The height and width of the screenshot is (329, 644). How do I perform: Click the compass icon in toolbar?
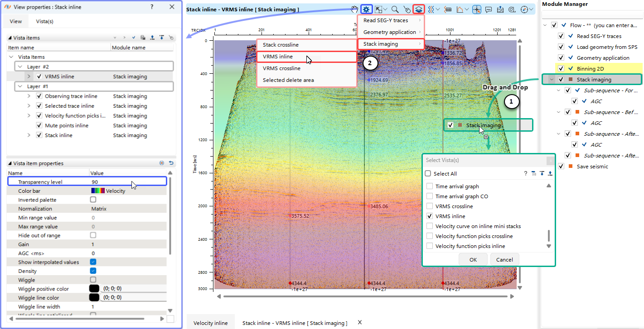pos(524,9)
